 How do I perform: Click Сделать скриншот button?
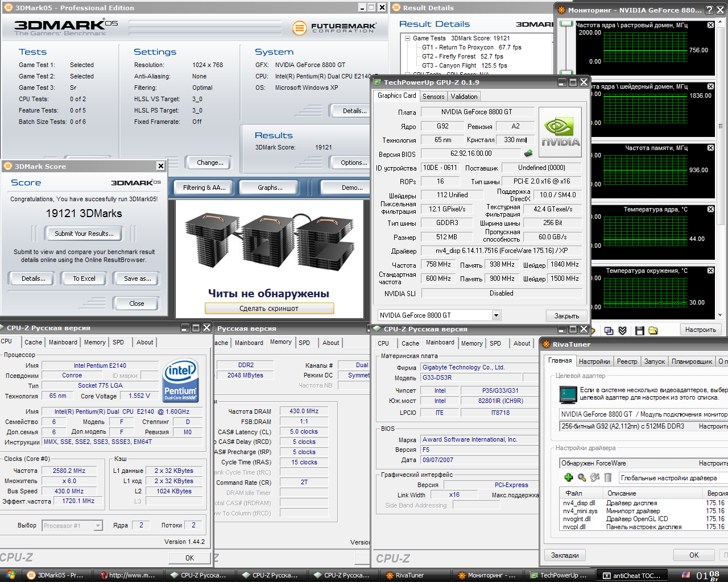click(x=269, y=309)
